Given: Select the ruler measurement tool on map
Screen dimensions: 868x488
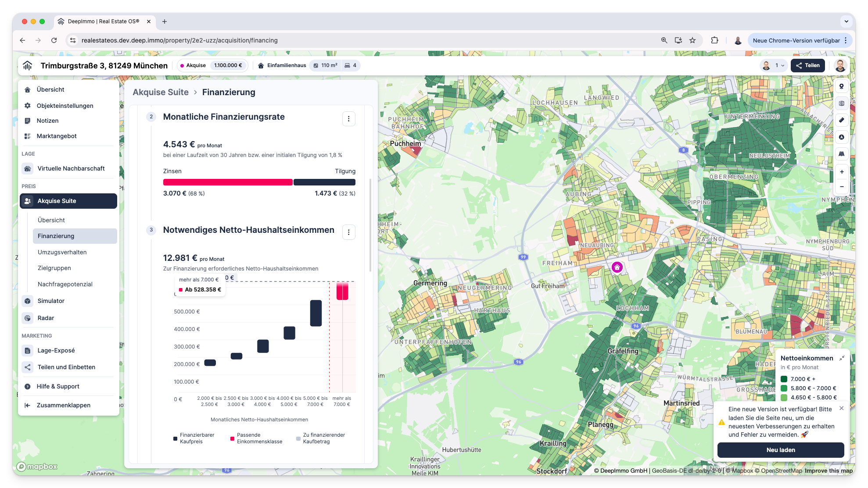Looking at the screenshot, I should 841,120.
